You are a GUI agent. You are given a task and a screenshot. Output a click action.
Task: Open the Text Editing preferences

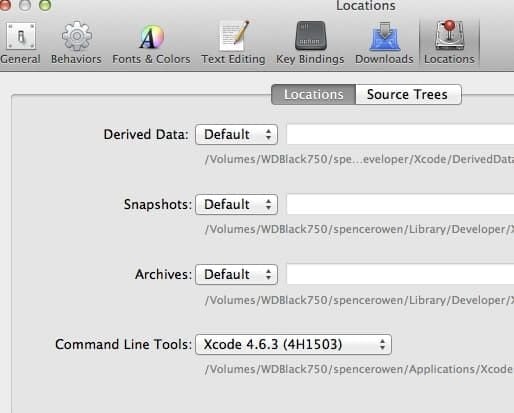pos(233,43)
